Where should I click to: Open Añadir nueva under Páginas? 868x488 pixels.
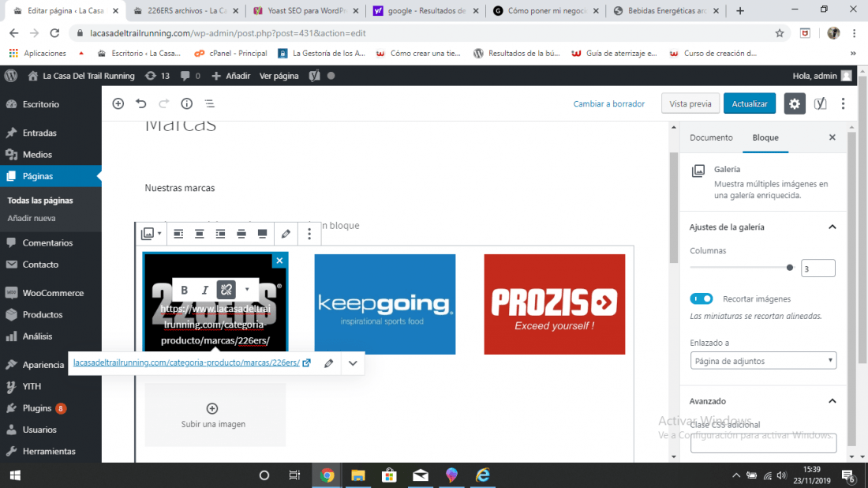32,218
